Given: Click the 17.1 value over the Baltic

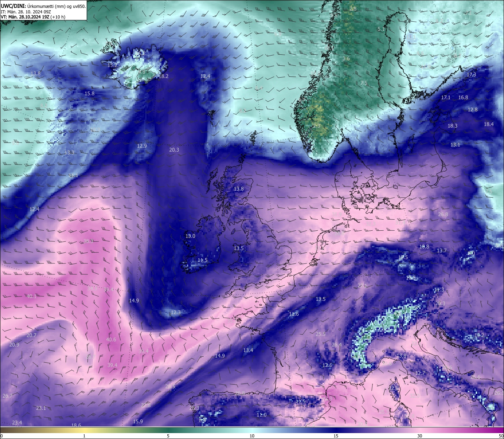Looking at the screenshot, I should pyautogui.click(x=446, y=97).
